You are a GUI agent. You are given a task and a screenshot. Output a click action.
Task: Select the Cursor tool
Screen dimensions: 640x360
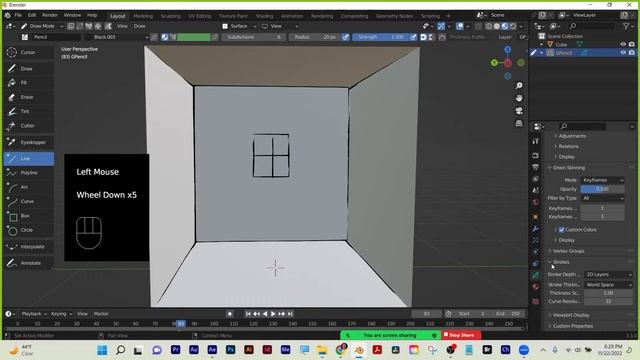tap(29, 52)
